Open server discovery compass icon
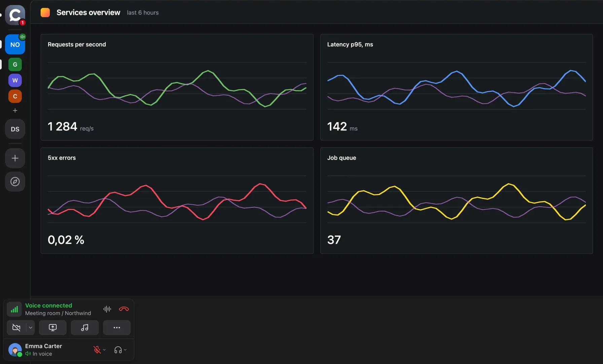 coord(15,182)
